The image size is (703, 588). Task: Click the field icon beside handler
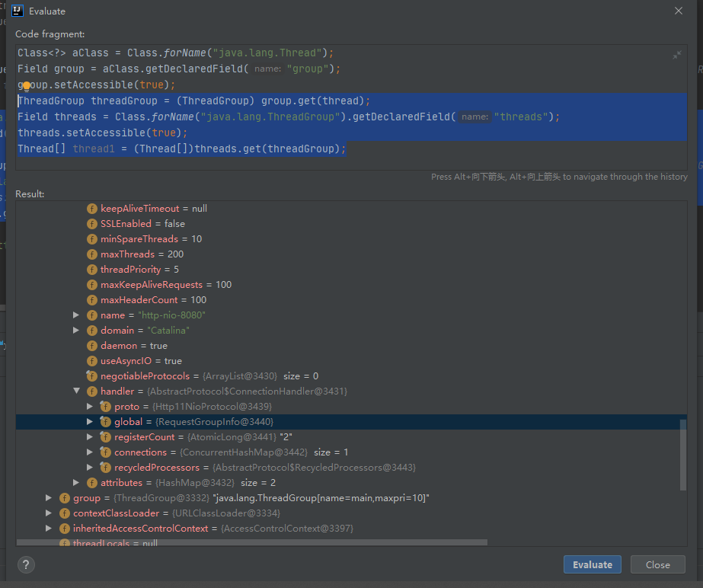pyautogui.click(x=92, y=391)
